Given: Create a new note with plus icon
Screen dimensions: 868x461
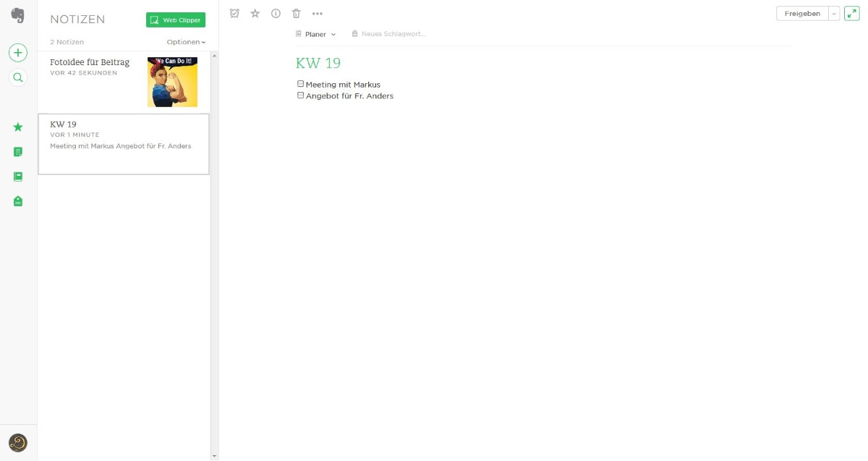Looking at the screenshot, I should (18, 53).
